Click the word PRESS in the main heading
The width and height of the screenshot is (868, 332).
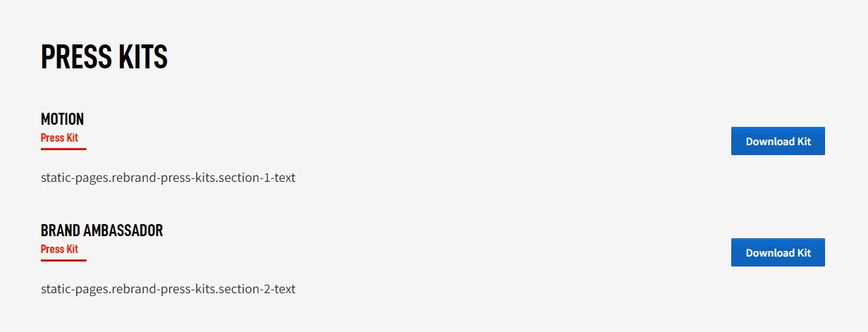(72, 57)
